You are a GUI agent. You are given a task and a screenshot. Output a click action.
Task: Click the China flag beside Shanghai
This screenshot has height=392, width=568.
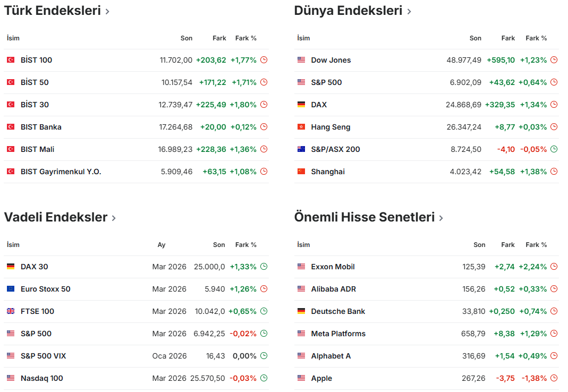[x=301, y=172]
